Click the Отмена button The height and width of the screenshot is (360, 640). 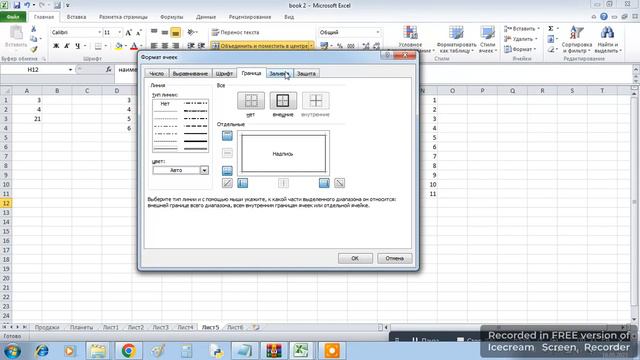click(394, 258)
